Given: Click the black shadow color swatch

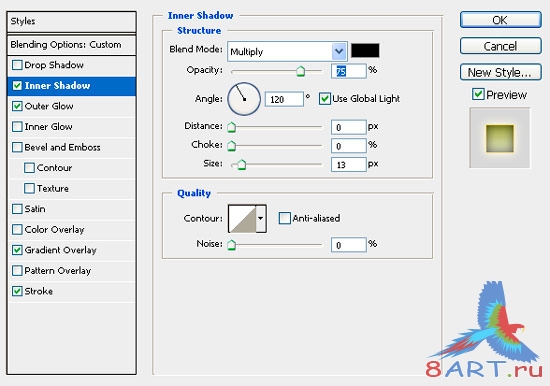Looking at the screenshot, I should (x=365, y=51).
